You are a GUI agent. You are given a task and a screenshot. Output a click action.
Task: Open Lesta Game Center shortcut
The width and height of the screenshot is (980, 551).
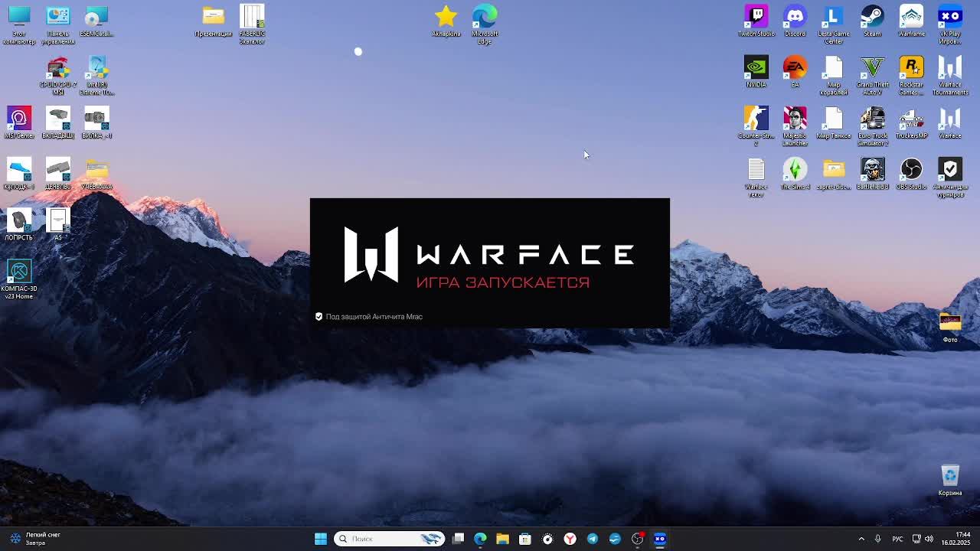(x=833, y=24)
